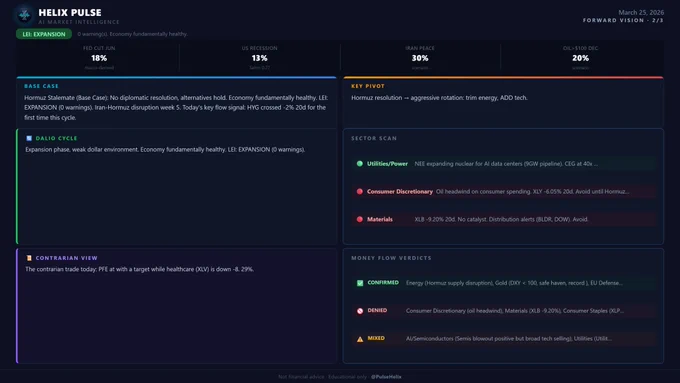Click the KEY PIVOT heading
680x383 pixels.
coord(368,86)
